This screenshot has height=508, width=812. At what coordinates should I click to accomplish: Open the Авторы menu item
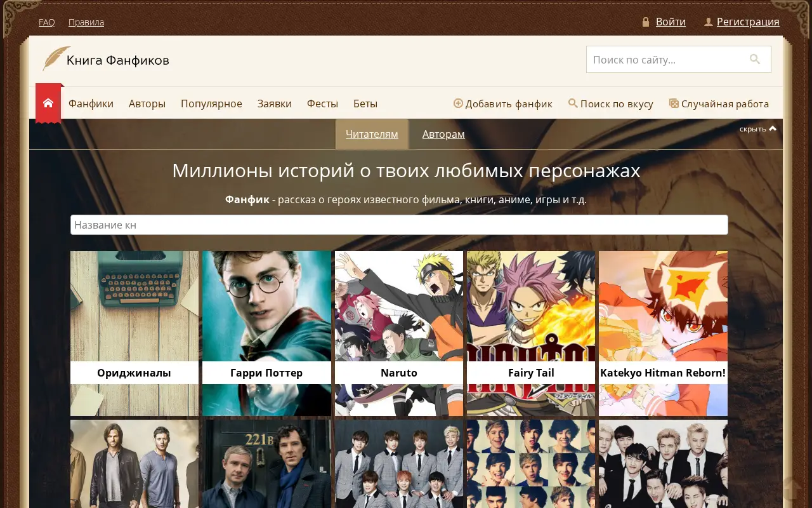pos(147,104)
